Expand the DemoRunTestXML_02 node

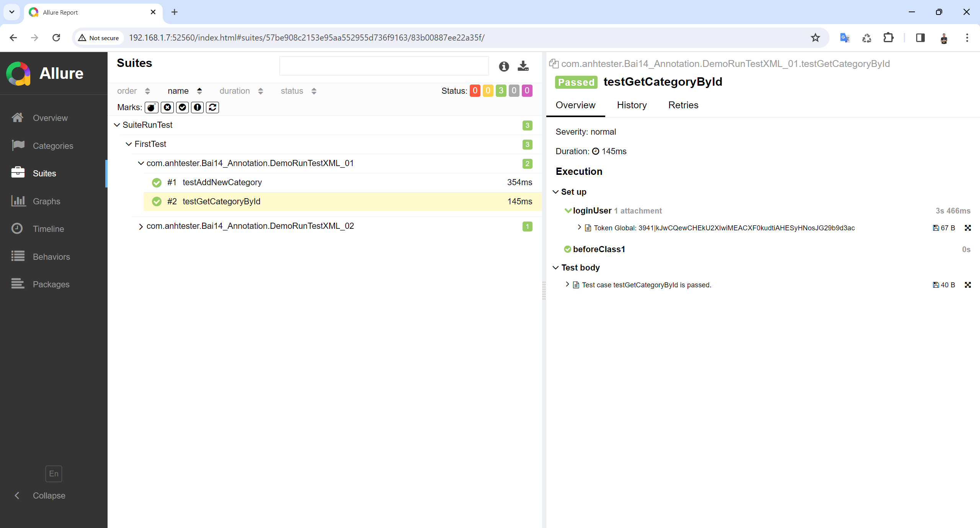coord(141,227)
